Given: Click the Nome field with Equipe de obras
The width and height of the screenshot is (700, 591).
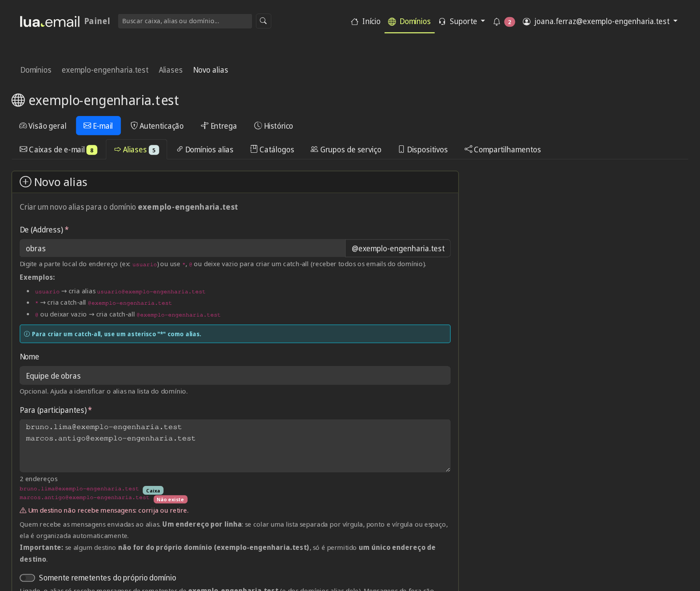Looking at the screenshot, I should [235, 376].
